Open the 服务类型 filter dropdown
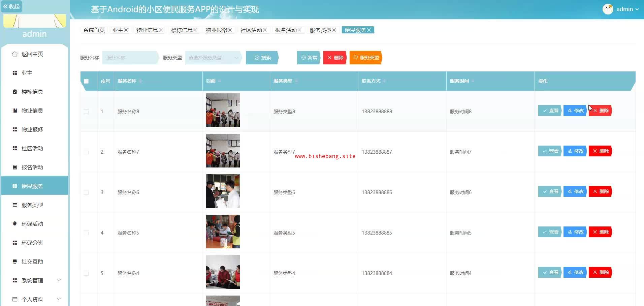The height and width of the screenshot is (306, 644). coord(214,58)
